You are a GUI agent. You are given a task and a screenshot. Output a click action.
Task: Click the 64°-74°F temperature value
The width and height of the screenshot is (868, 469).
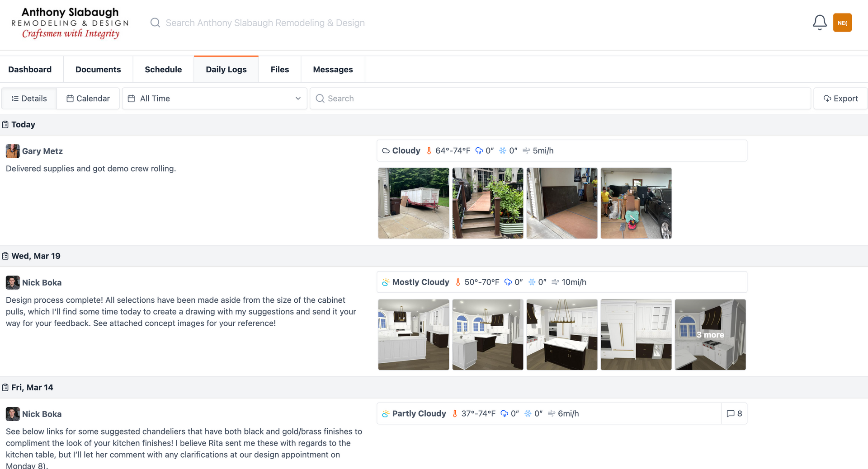point(453,151)
